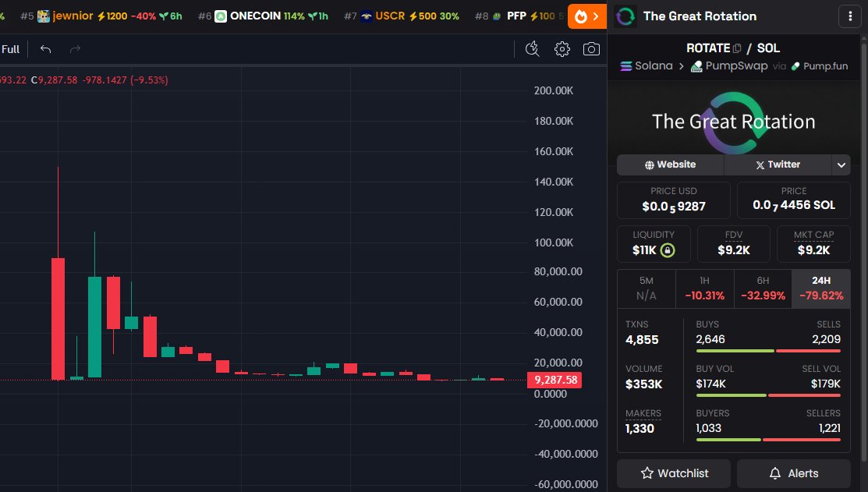Open the three-dot menu for The Great Rotation
Image resolution: width=868 pixels, height=492 pixels.
[850, 16]
